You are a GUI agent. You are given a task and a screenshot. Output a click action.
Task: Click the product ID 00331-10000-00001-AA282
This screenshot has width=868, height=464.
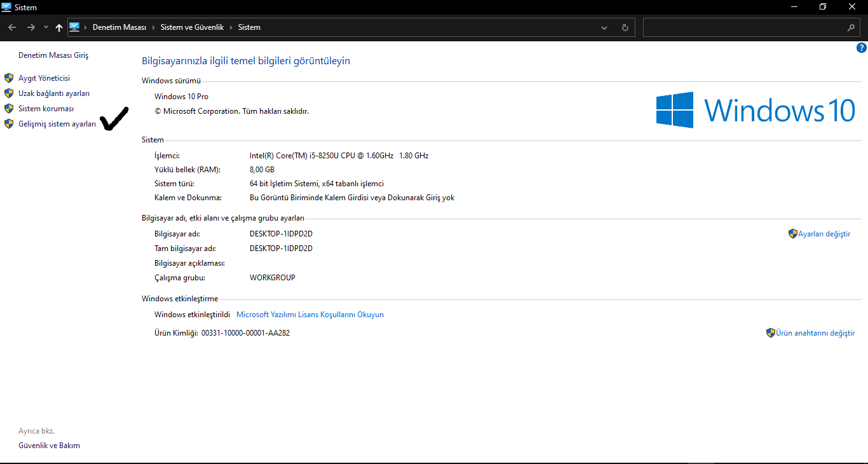click(245, 333)
